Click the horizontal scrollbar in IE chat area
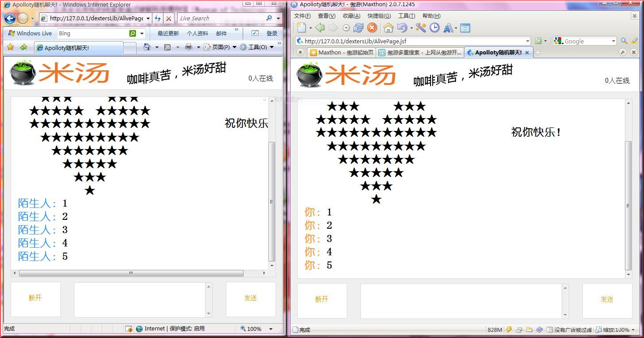The height and width of the screenshot is (338, 644). point(131,273)
